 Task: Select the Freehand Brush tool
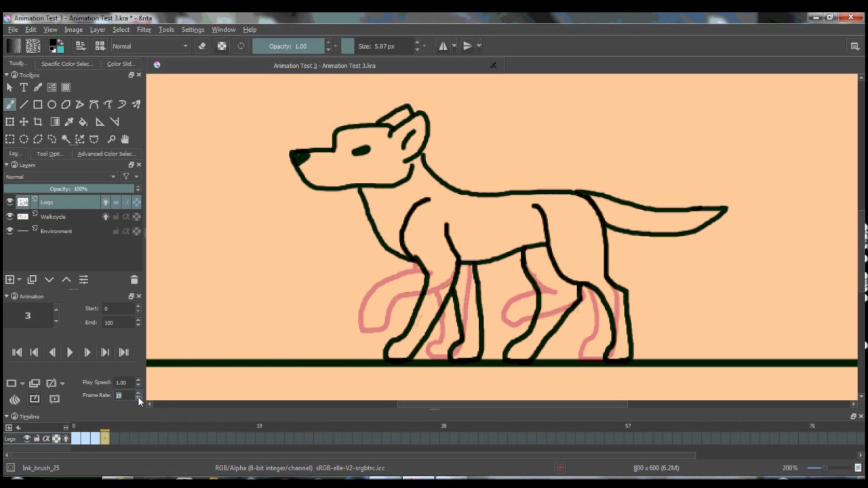9,104
